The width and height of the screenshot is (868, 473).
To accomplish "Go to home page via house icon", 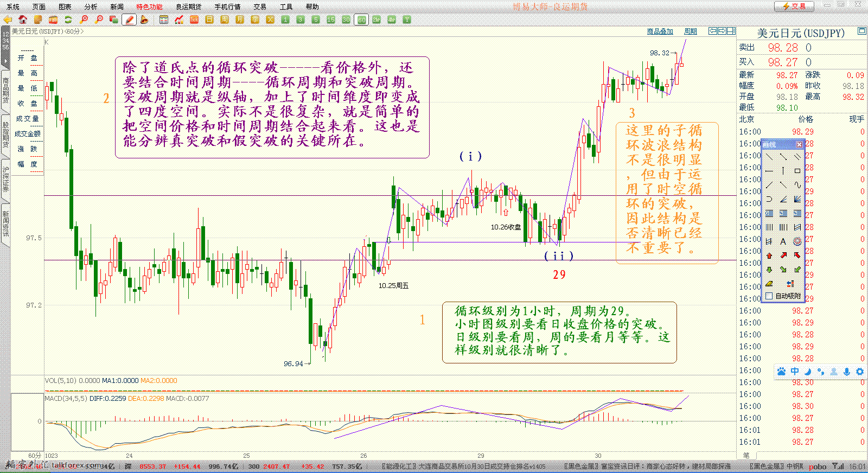I will click(x=23, y=20).
